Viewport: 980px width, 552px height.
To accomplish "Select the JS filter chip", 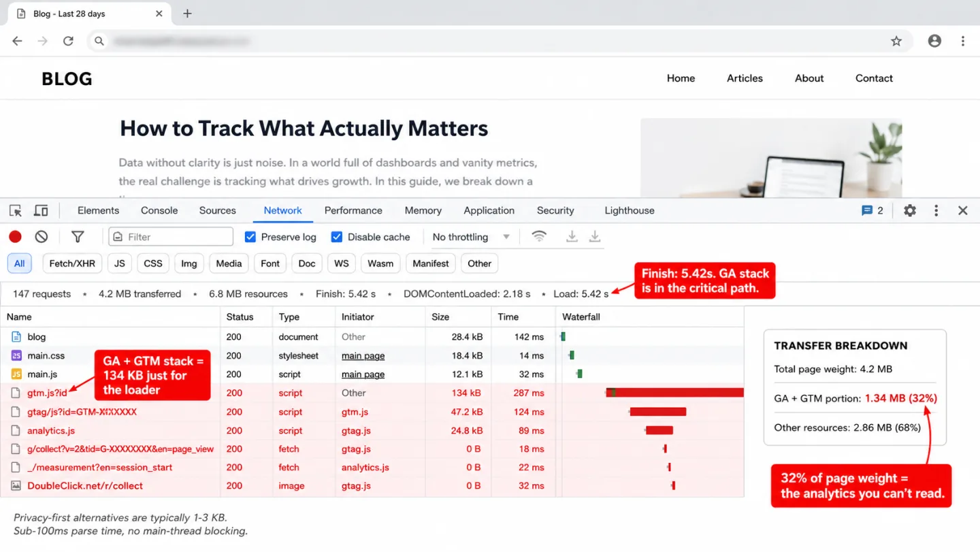I will click(120, 263).
